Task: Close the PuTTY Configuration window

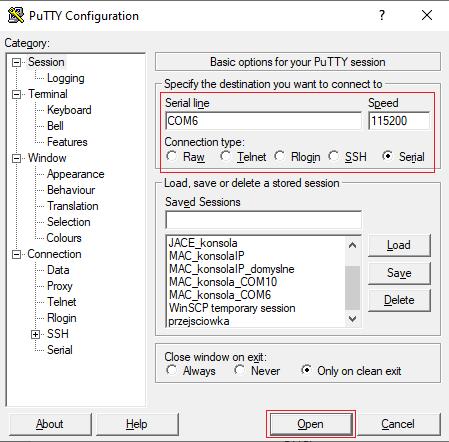Action: pos(427,15)
